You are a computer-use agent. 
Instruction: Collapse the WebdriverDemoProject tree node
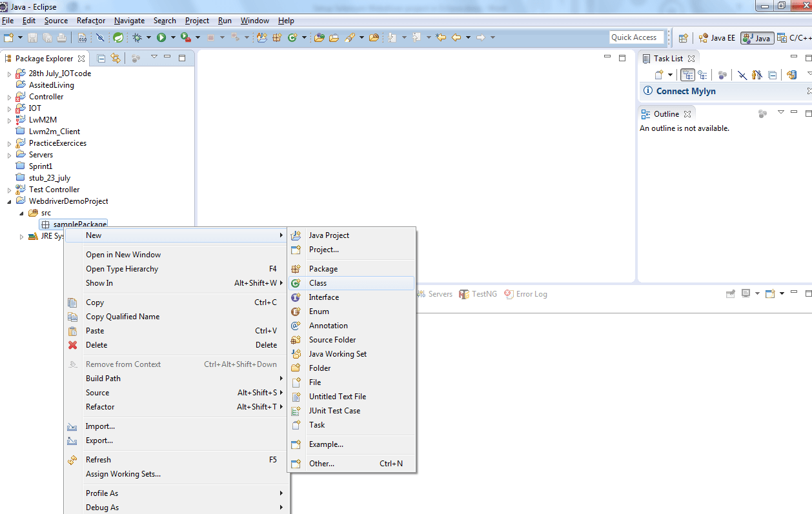(9, 201)
